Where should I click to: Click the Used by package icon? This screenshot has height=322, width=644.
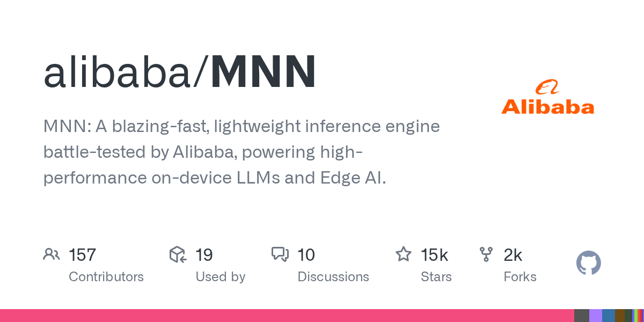(x=178, y=254)
